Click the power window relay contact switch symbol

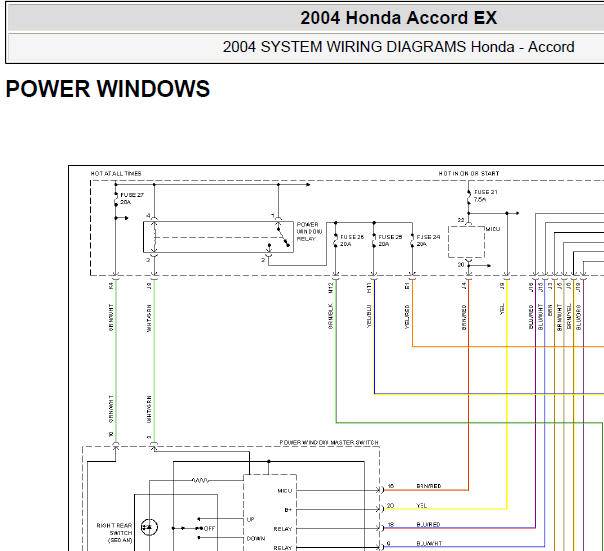pos(282,237)
